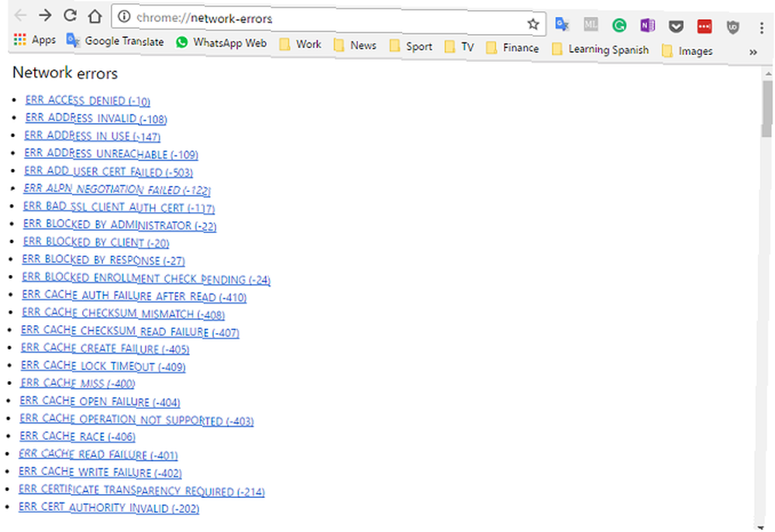Open WhatsApp Web bookmark
The height and width of the screenshot is (532, 775).
coord(222,43)
